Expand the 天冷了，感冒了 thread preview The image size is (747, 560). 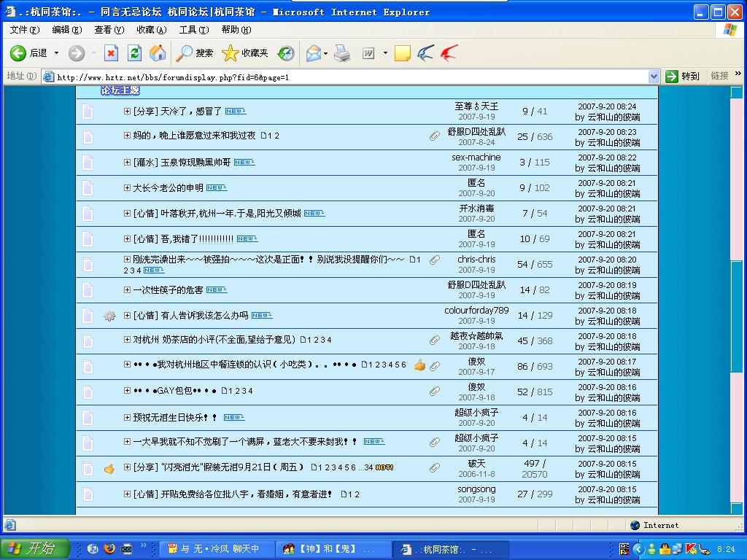pyautogui.click(x=127, y=111)
